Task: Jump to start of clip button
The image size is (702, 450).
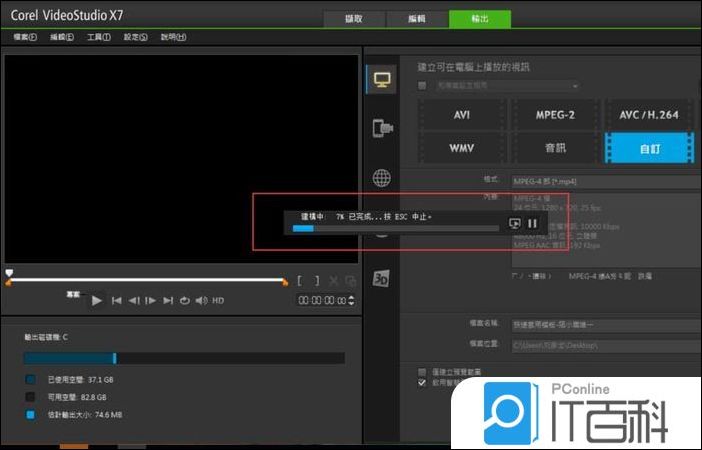Action: [117, 300]
